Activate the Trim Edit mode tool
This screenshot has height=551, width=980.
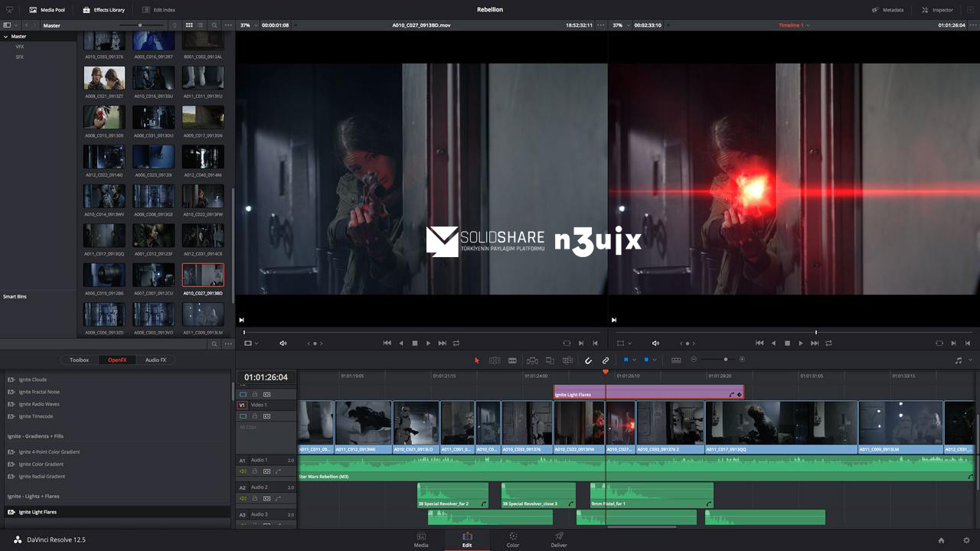495,360
